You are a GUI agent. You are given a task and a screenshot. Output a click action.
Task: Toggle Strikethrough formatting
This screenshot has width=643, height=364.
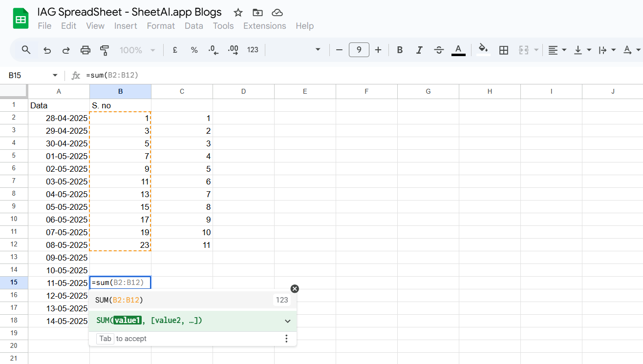click(439, 50)
